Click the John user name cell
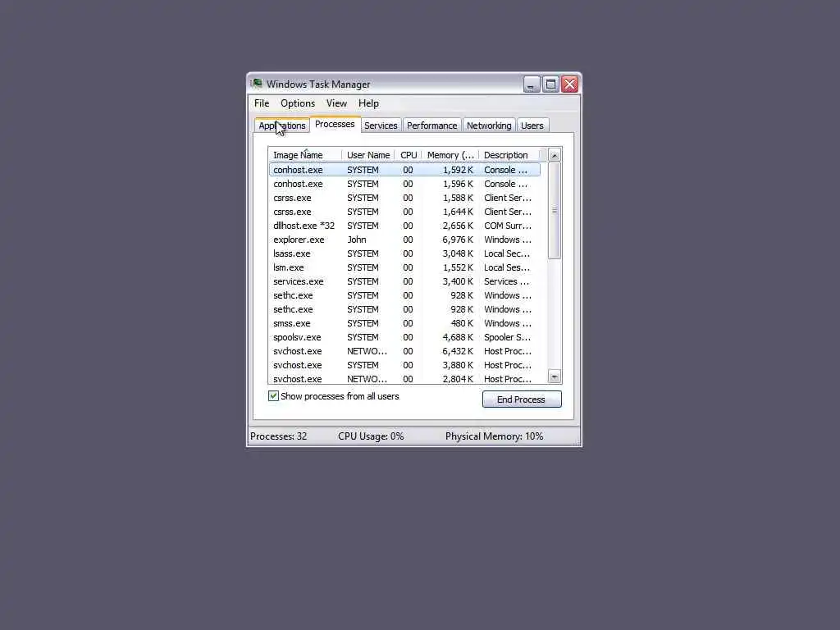This screenshot has height=630, width=840. 357,240
